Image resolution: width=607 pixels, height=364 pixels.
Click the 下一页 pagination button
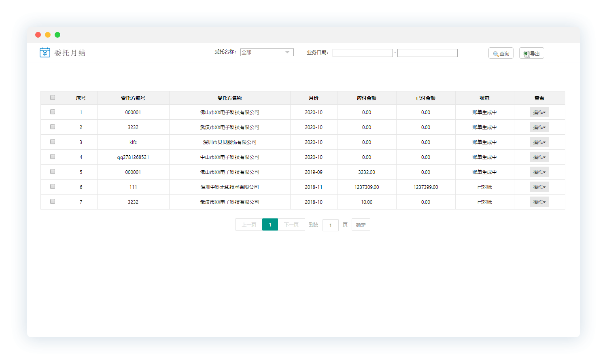tap(291, 224)
